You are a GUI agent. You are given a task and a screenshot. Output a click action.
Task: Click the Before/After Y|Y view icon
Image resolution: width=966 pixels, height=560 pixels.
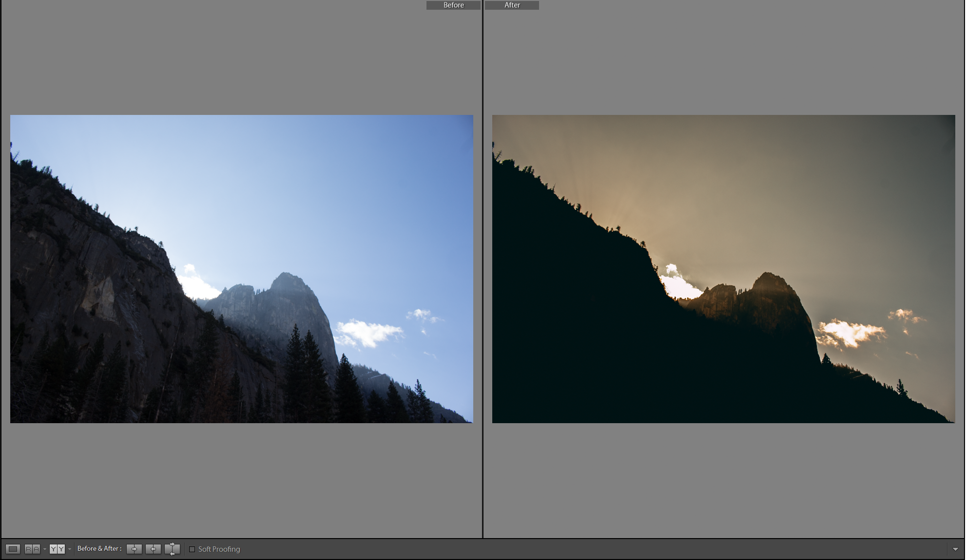click(x=57, y=549)
